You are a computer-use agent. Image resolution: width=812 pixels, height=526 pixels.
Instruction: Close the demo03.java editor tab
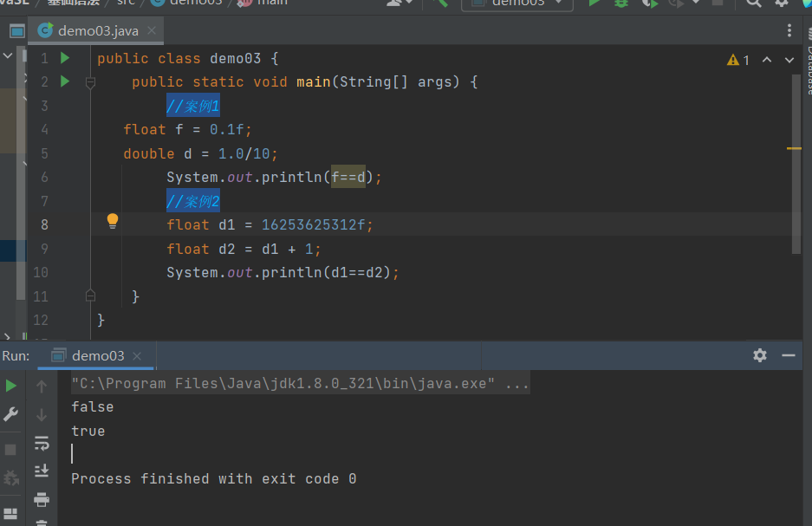tap(152, 31)
